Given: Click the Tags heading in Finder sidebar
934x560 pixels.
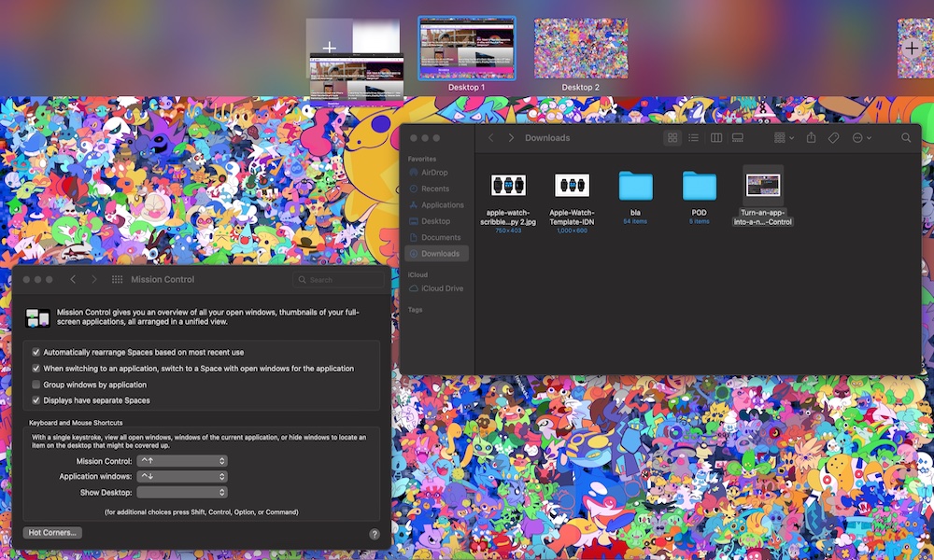Looking at the screenshot, I should coord(416,310).
